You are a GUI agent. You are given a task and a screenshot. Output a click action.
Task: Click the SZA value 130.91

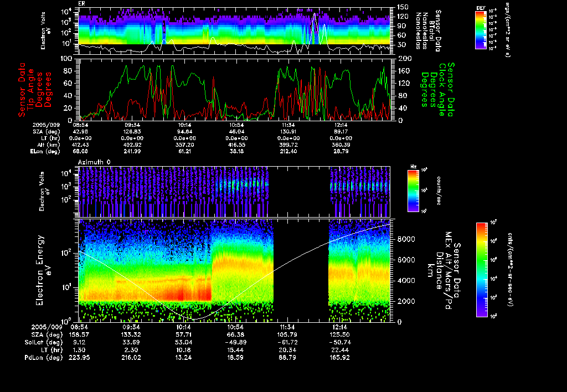pyautogui.click(x=288, y=132)
